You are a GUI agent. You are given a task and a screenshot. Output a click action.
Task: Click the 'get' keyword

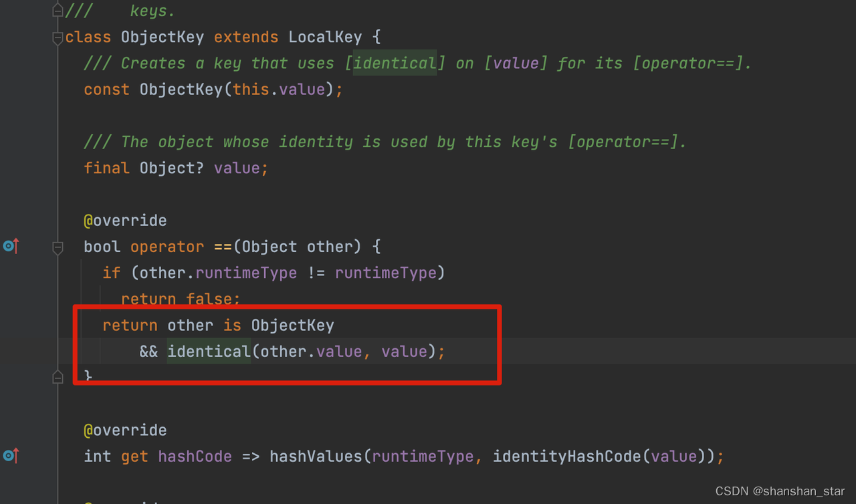[134, 457]
